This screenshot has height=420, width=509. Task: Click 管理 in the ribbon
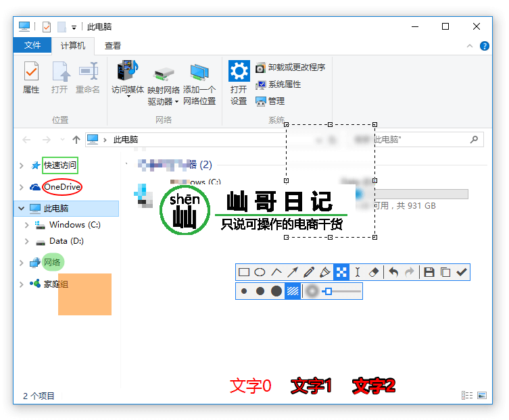point(270,101)
